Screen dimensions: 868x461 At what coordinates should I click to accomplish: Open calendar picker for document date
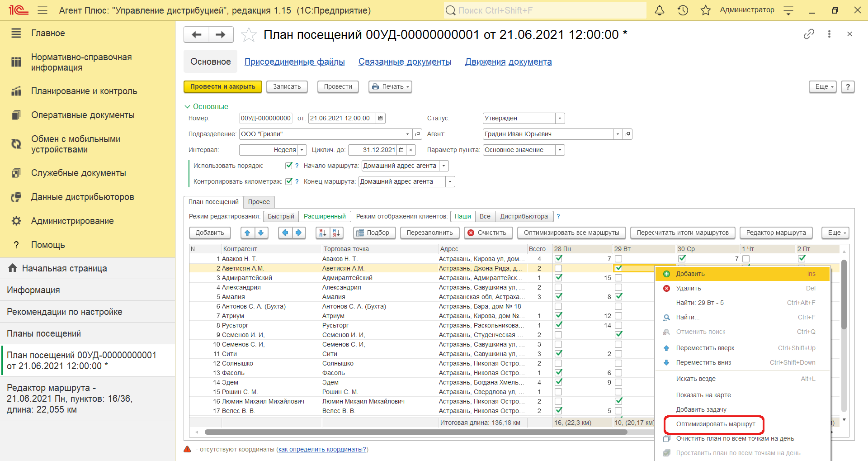click(x=381, y=119)
